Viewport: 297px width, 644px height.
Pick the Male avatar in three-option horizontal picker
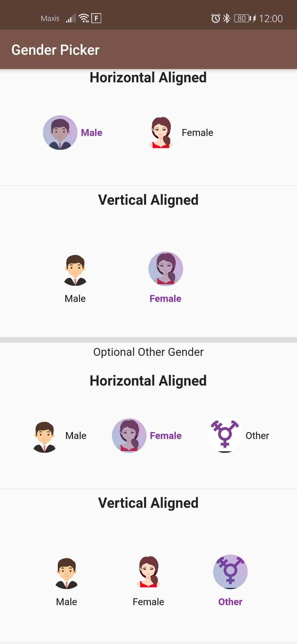(44, 437)
